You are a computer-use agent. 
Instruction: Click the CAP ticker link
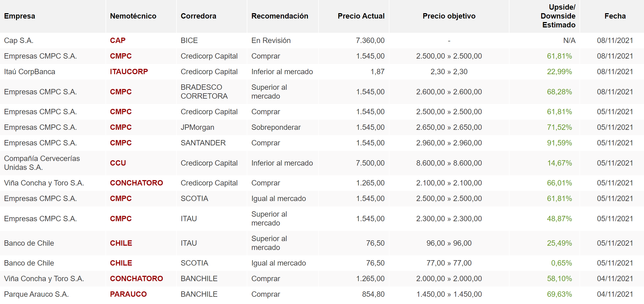click(x=118, y=41)
